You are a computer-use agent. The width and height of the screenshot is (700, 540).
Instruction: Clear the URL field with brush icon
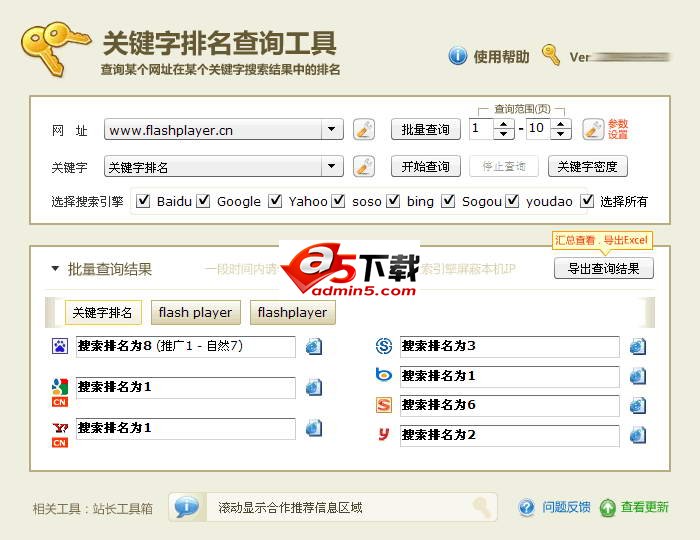364,130
